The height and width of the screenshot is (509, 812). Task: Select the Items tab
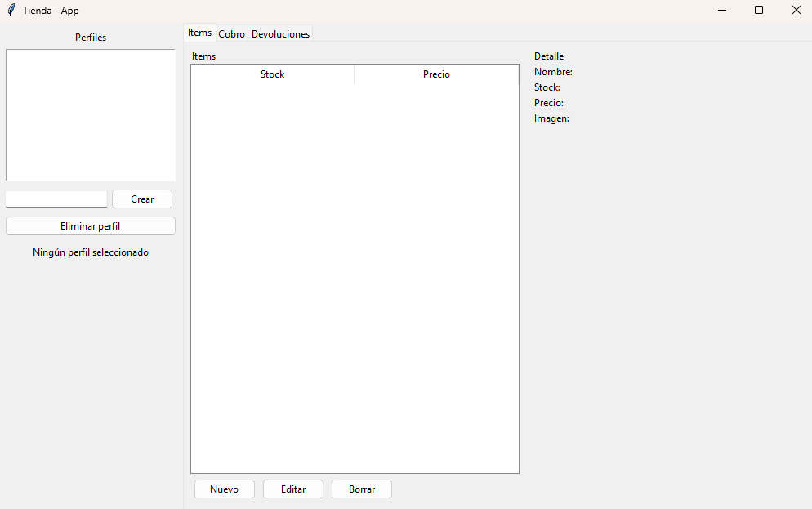[x=199, y=33]
